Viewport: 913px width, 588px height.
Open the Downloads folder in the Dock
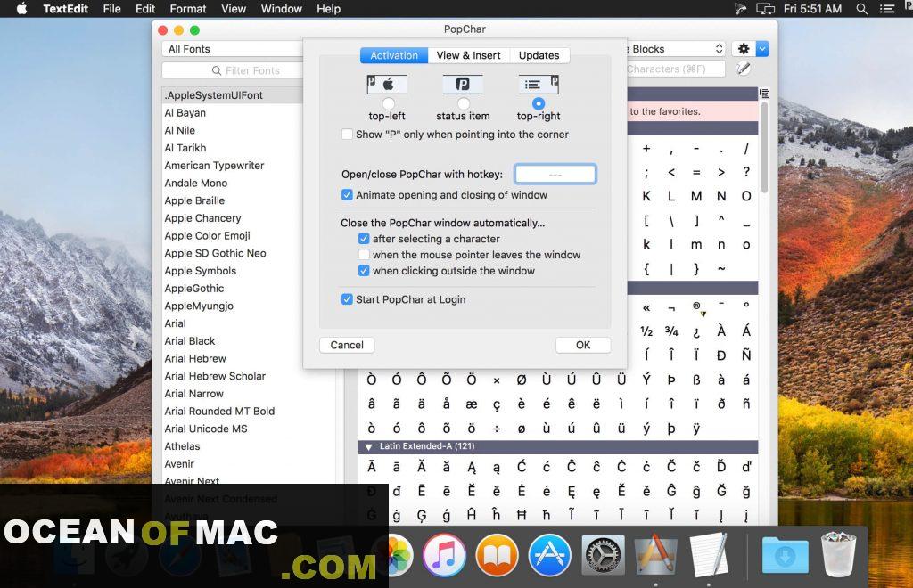click(785, 555)
